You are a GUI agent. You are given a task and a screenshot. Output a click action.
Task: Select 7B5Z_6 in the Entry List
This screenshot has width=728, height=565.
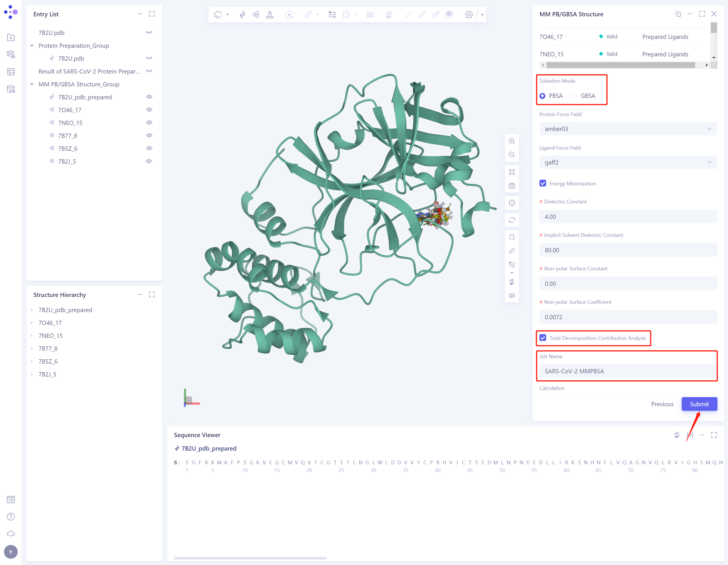68,148
